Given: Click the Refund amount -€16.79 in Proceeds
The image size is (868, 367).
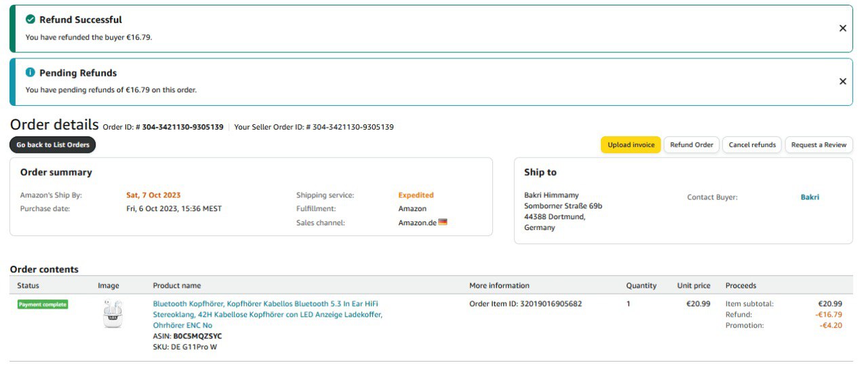Looking at the screenshot, I should click(828, 315).
